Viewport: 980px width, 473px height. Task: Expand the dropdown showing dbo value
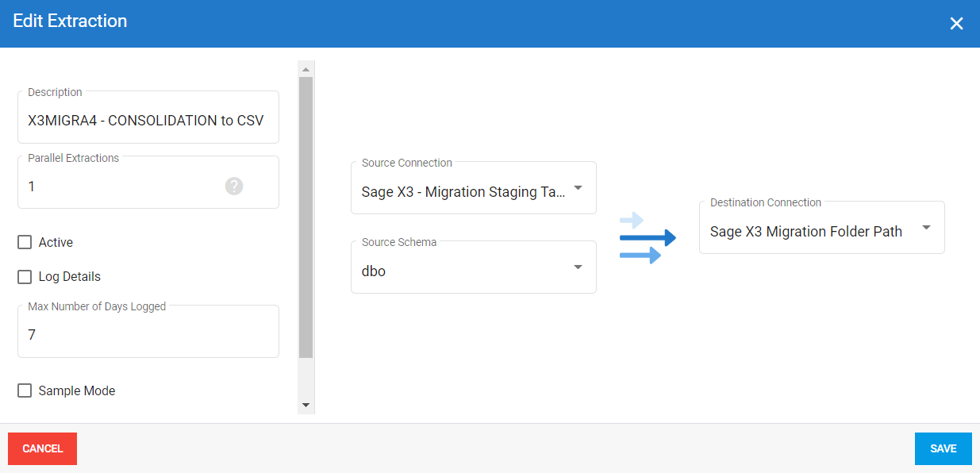[463, 271]
